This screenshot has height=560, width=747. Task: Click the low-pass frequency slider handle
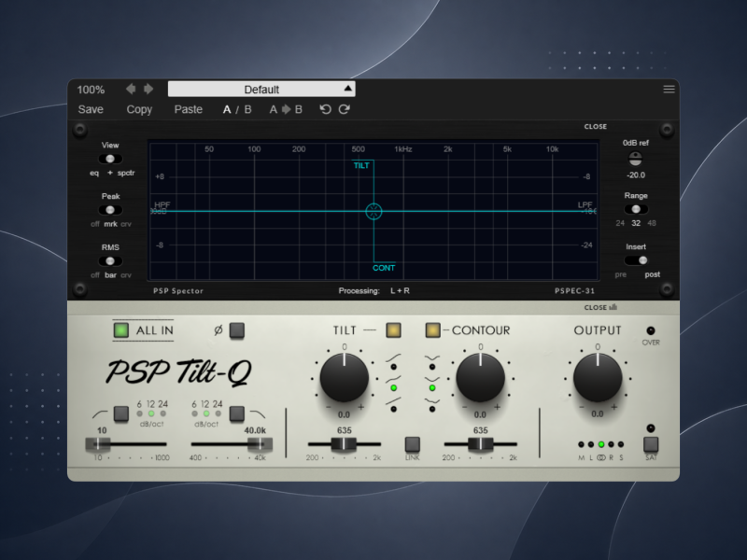pos(261,444)
